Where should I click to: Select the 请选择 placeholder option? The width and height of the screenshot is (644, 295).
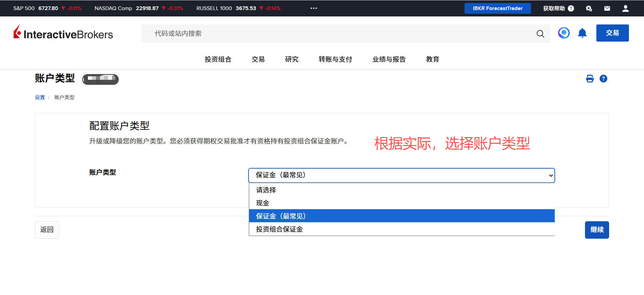[x=266, y=190]
